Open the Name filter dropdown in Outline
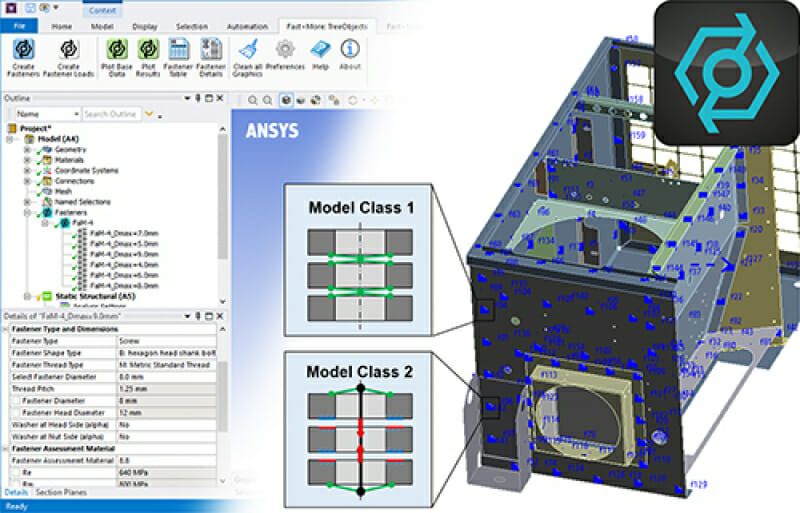 46,114
